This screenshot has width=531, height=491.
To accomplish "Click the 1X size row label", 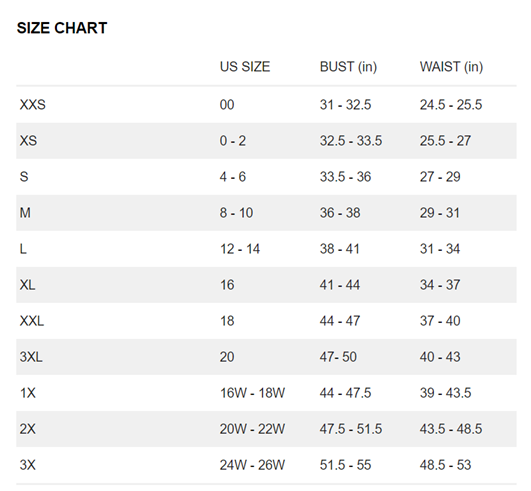I will (28, 393).
